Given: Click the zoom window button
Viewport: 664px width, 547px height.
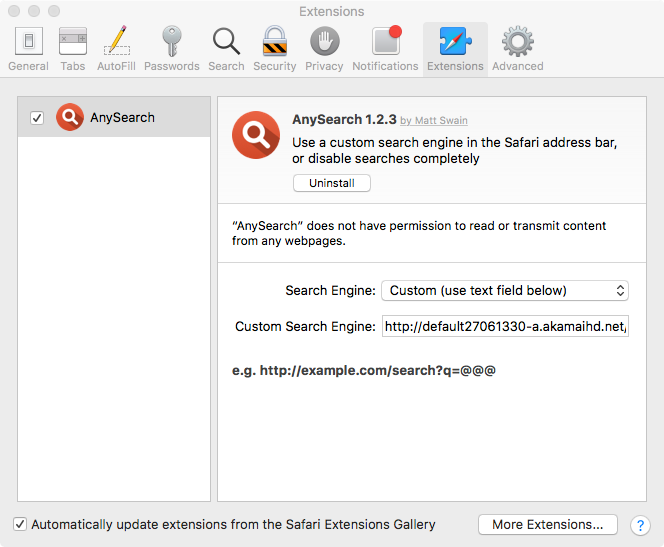Looking at the screenshot, I should (x=54, y=11).
